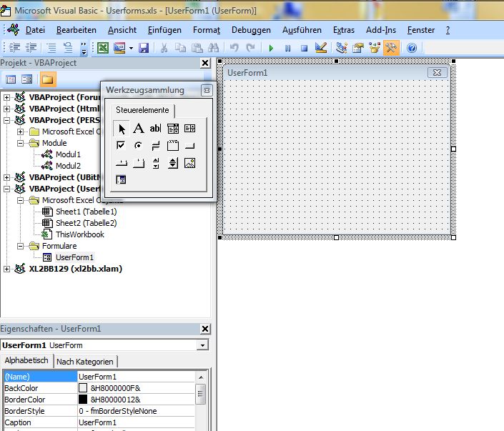
Task: Click the View Code icon in Projekt panel
Action: [x=11, y=79]
